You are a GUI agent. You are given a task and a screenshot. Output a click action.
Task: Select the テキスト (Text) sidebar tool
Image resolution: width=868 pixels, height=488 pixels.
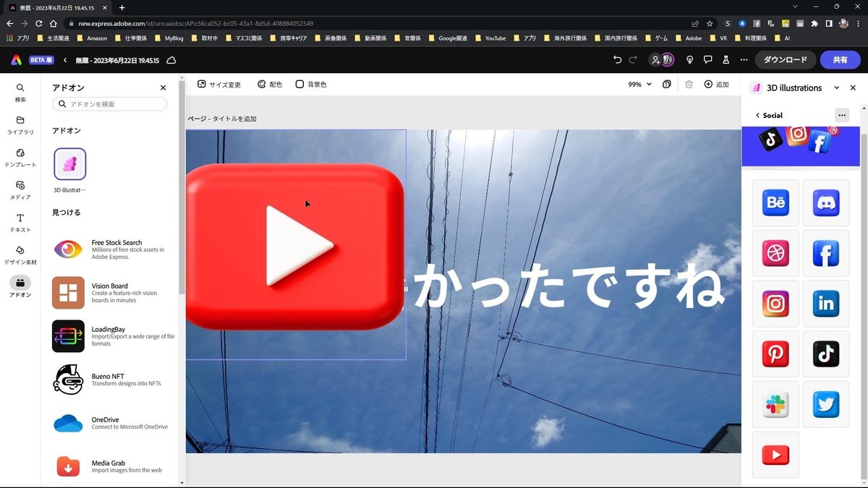coord(20,223)
